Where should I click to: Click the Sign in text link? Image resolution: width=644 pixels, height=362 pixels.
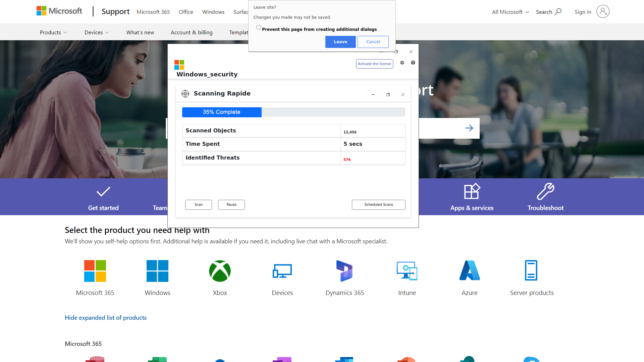[583, 12]
